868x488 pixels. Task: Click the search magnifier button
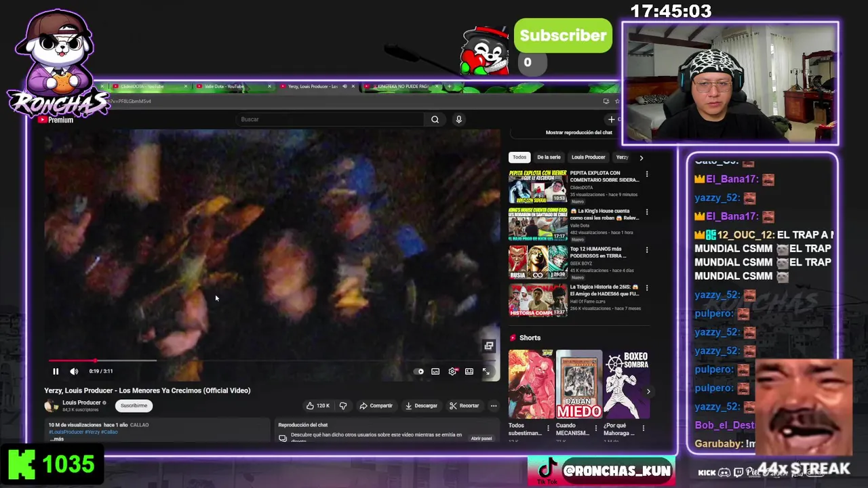435,119
